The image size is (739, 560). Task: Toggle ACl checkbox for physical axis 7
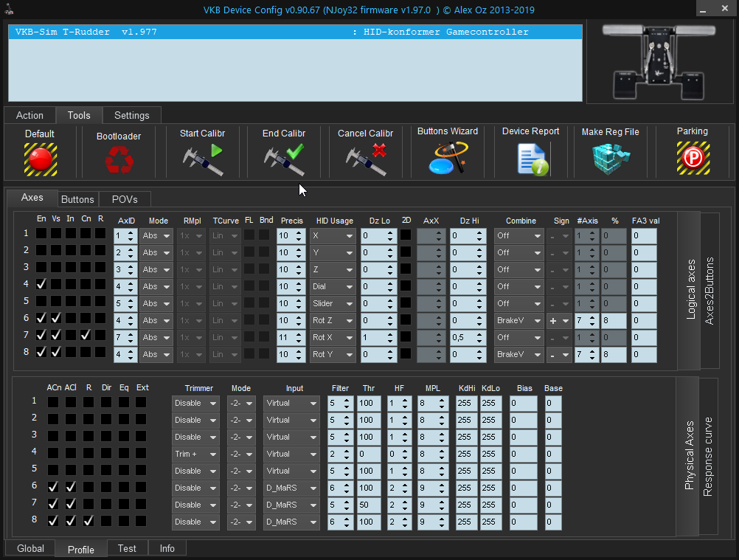click(x=71, y=503)
